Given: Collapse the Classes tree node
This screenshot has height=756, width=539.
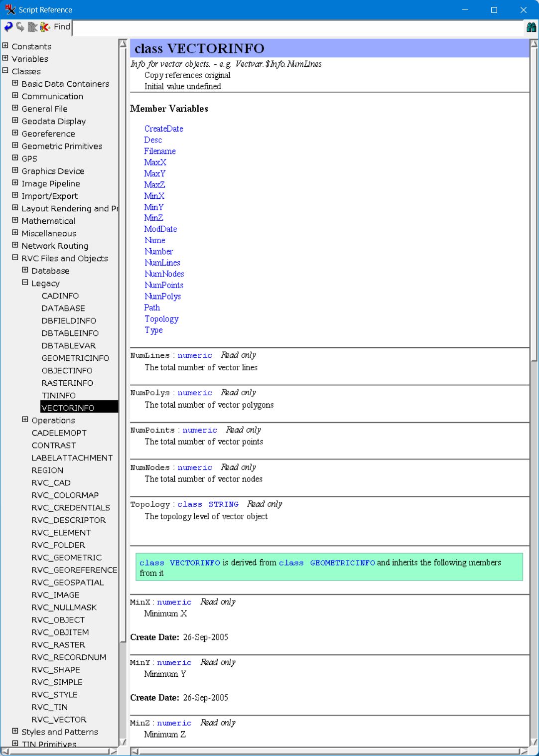Looking at the screenshot, I should pos(5,71).
